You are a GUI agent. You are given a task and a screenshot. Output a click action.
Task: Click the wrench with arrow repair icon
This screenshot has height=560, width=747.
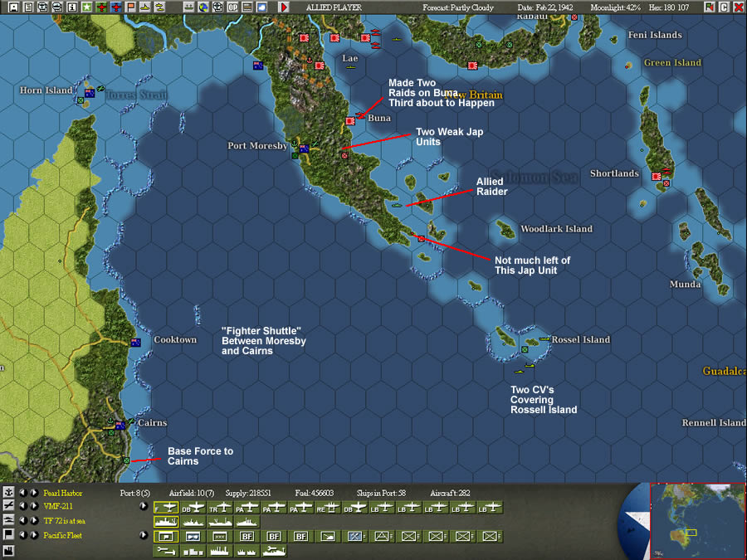[166, 551]
